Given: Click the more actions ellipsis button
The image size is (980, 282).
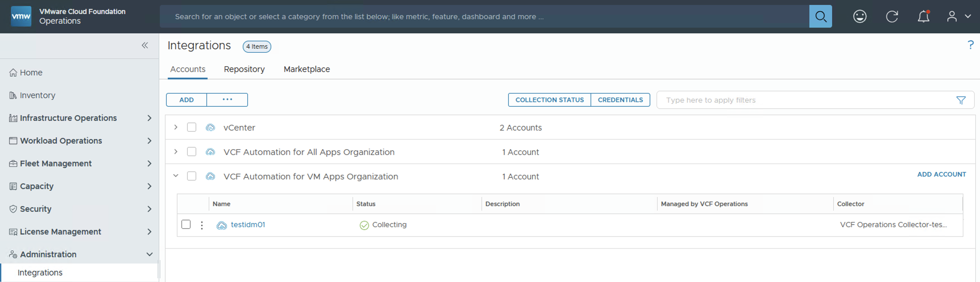Looking at the screenshot, I should pos(227,100).
